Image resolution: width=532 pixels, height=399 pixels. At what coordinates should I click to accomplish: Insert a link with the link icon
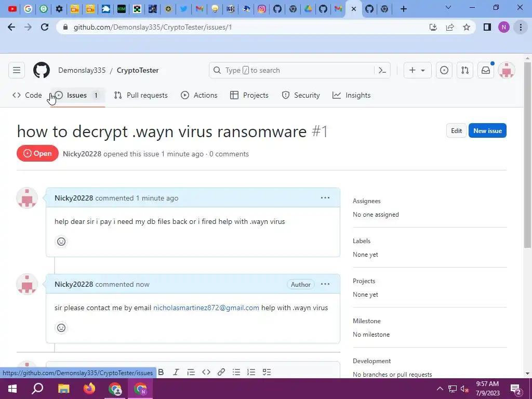tap(221, 372)
